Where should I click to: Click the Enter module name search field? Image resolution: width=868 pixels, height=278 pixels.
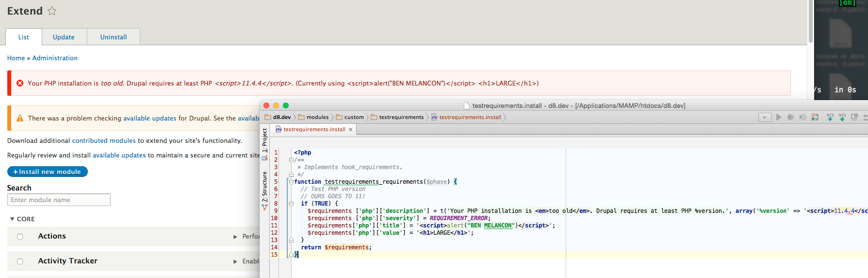59,200
